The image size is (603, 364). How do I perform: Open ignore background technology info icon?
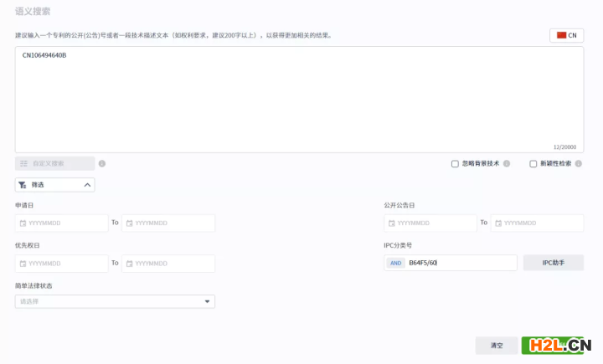click(507, 164)
